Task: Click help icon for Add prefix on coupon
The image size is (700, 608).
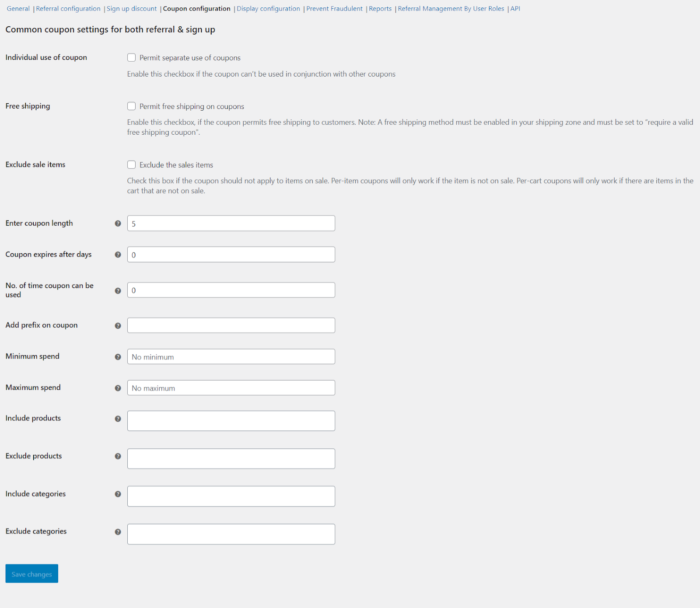Action: (118, 325)
